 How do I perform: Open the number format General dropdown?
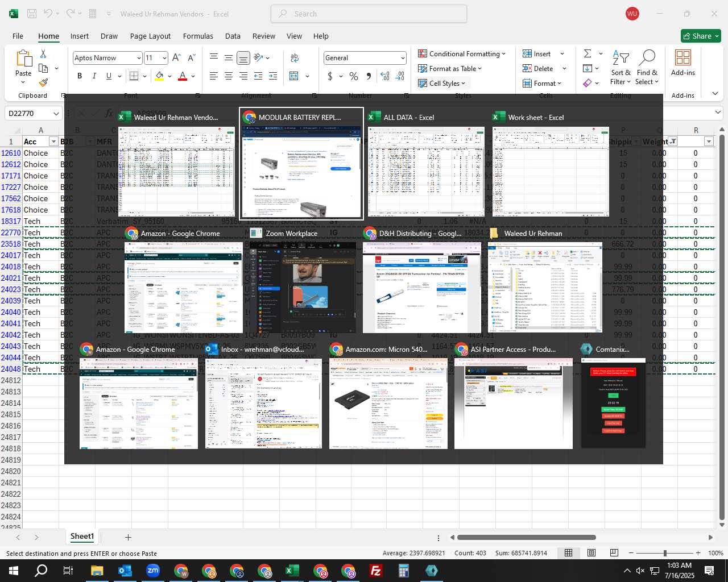pos(403,58)
